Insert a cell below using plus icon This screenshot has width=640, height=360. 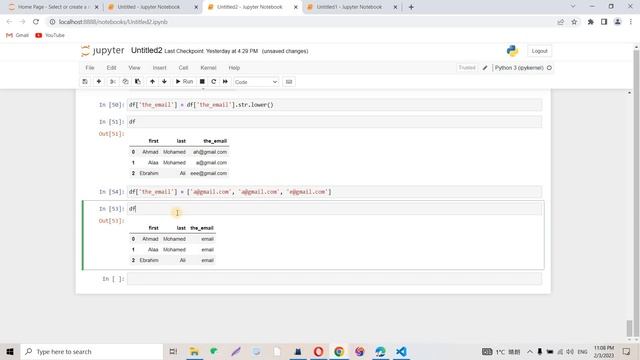click(x=99, y=82)
